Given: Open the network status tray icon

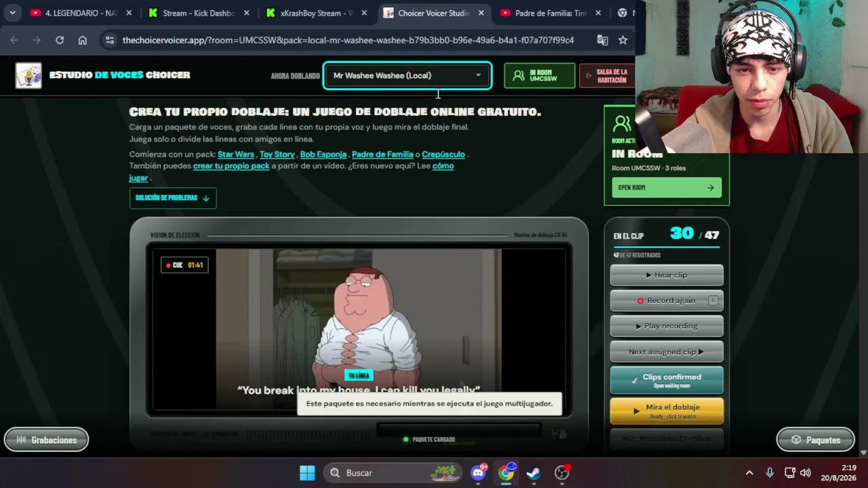Looking at the screenshot, I should point(790,472).
